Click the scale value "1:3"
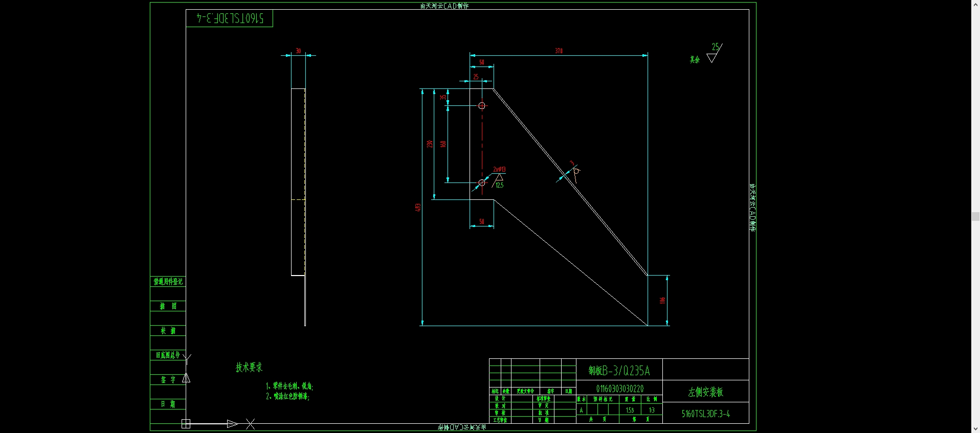The image size is (980, 433). [x=652, y=410]
